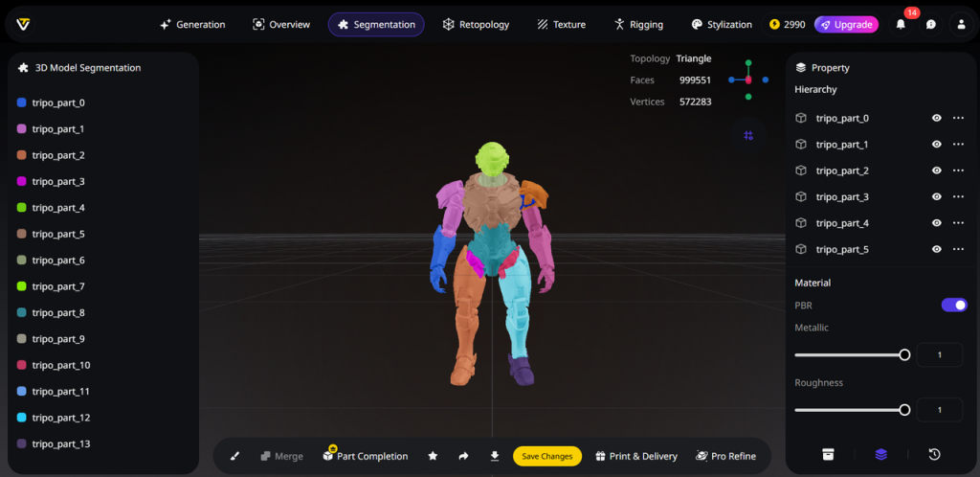Open more options for tripo_part_1
This screenshot has width=980, height=477.
coord(958,145)
